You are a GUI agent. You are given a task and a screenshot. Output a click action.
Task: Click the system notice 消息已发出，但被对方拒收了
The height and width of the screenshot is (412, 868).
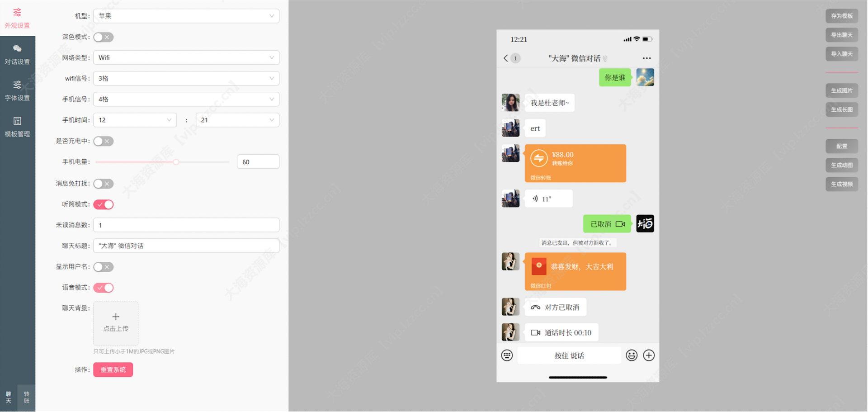click(x=578, y=243)
